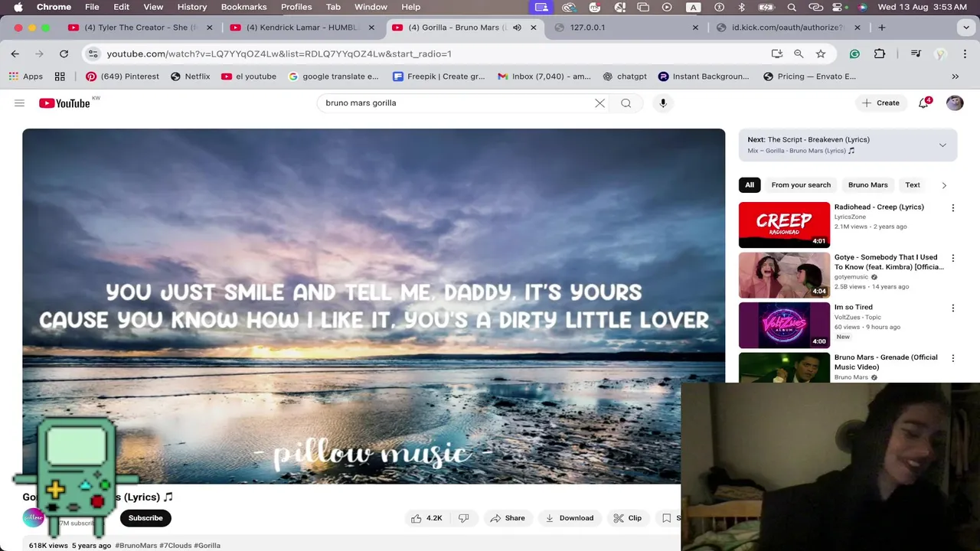Open the Chrome History menu
Image resolution: width=980 pixels, height=551 pixels.
[192, 7]
